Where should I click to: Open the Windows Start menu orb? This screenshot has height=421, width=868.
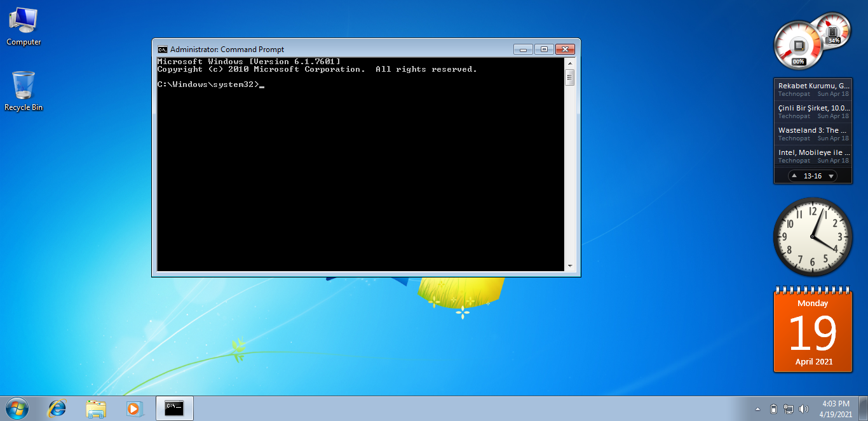tap(17, 408)
